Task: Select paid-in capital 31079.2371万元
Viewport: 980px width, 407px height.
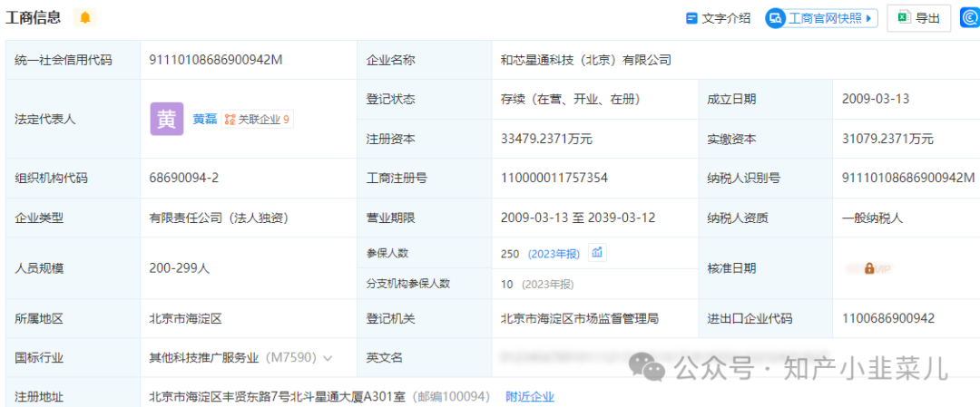Action: click(887, 139)
